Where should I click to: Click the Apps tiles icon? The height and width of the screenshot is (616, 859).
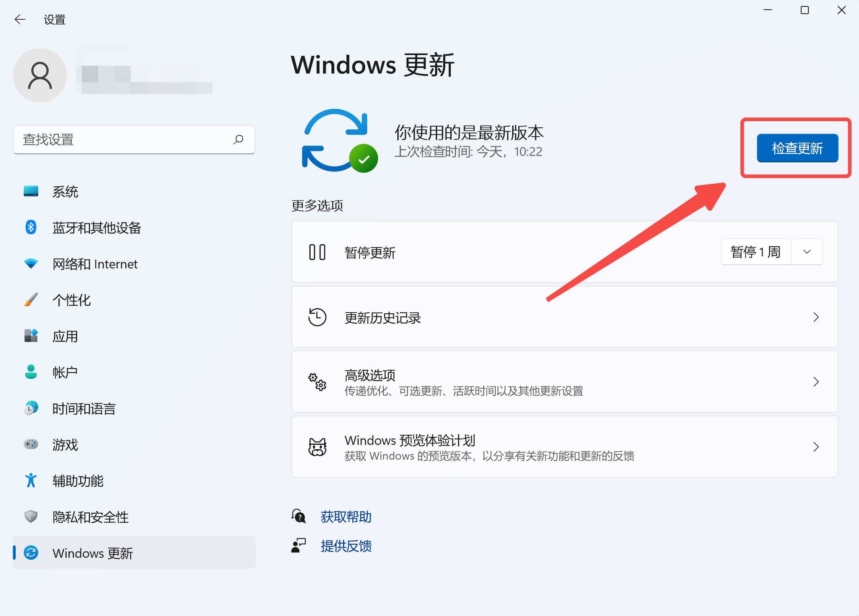coord(31,336)
